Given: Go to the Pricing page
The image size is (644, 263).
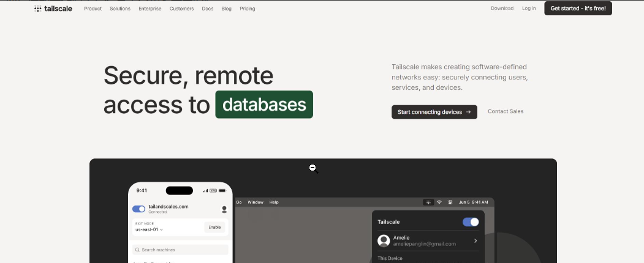Looking at the screenshot, I should [x=248, y=9].
